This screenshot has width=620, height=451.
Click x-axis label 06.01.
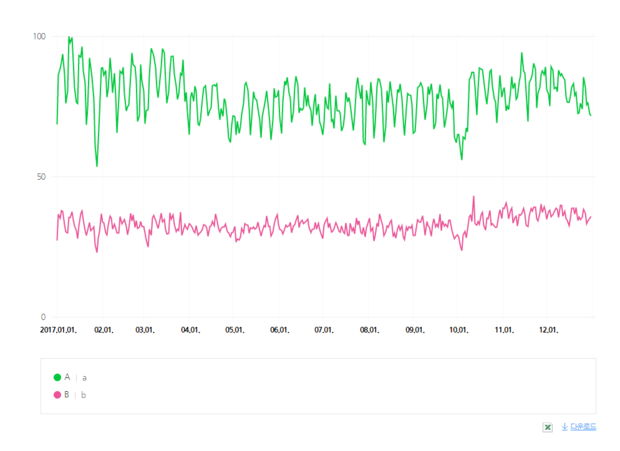(x=280, y=330)
